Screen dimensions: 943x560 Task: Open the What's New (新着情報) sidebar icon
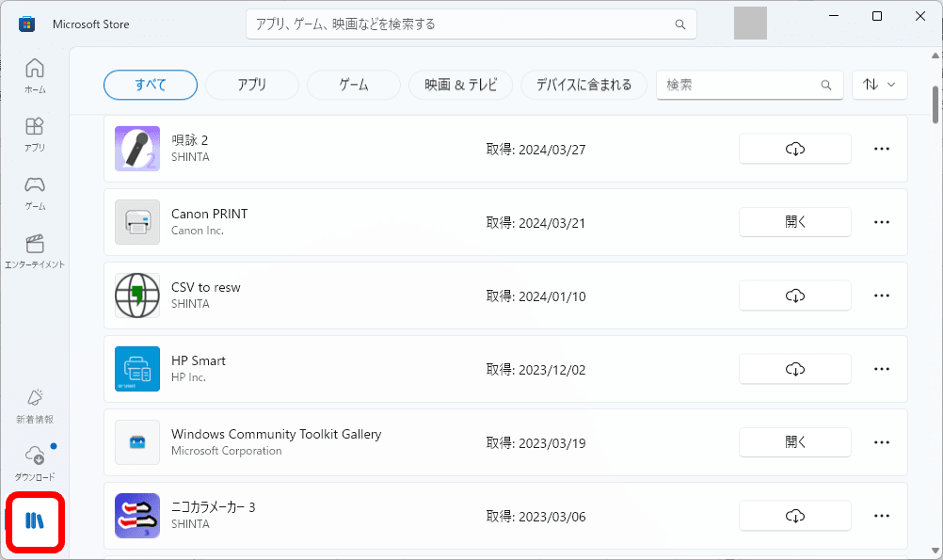click(x=35, y=406)
